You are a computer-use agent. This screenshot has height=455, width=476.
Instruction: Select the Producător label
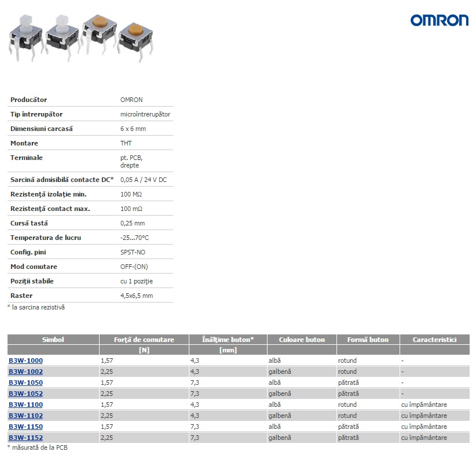(x=28, y=100)
